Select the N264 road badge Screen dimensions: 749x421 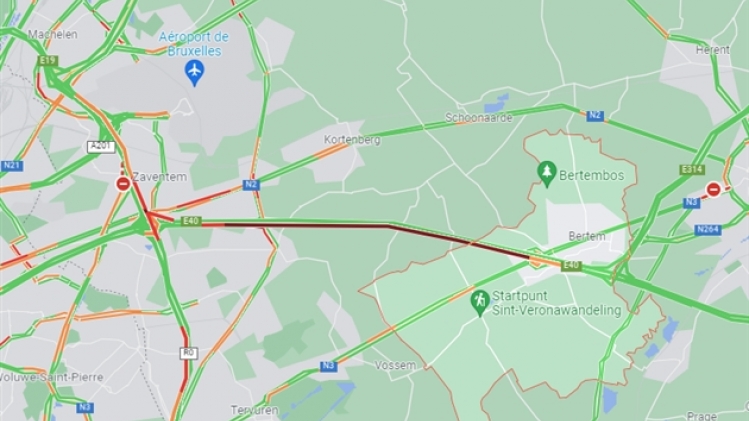coord(708,230)
